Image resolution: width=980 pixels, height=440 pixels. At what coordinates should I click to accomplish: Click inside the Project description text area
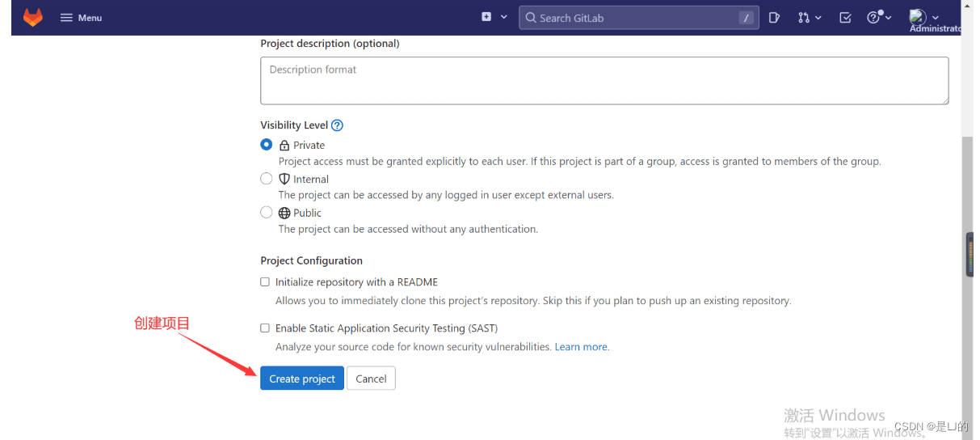point(604,80)
